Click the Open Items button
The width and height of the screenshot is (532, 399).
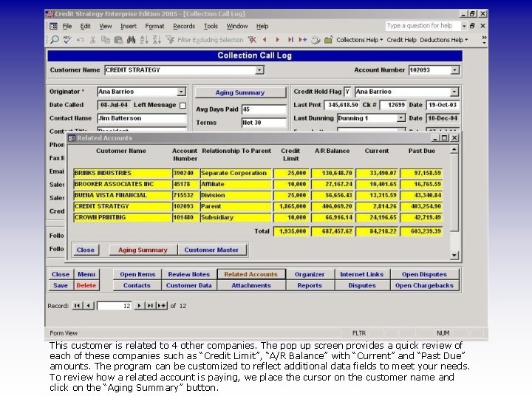click(137, 274)
